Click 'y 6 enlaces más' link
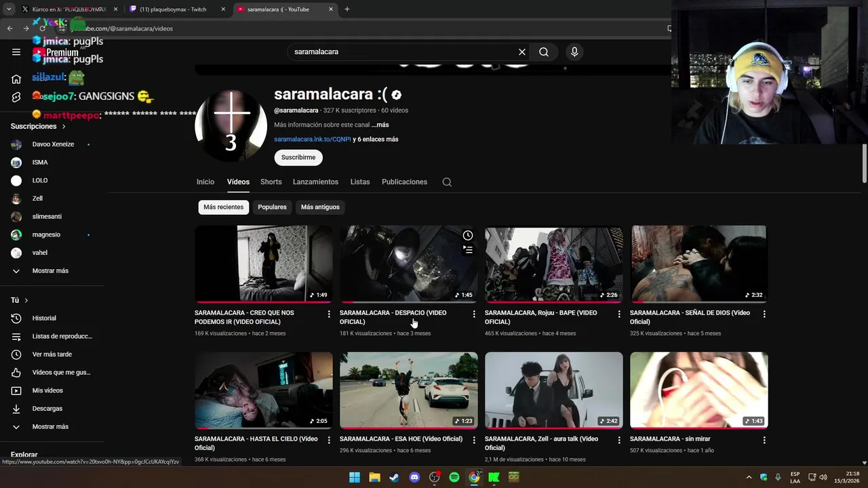Viewport: 868px width, 488px height. coord(376,139)
